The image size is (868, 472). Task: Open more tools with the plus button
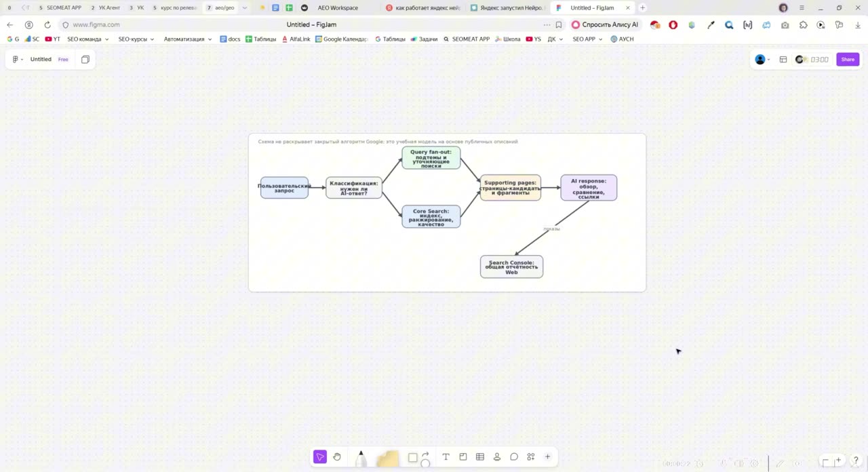point(548,457)
